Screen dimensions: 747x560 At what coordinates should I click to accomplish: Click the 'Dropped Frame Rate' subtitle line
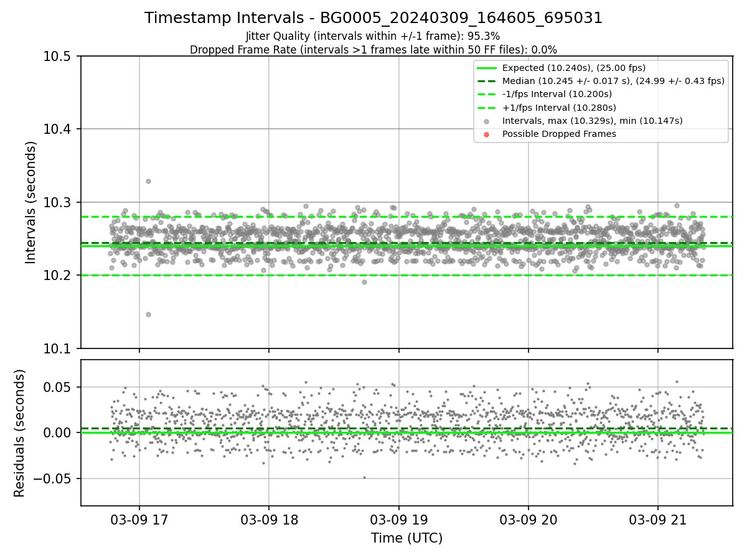(x=374, y=50)
